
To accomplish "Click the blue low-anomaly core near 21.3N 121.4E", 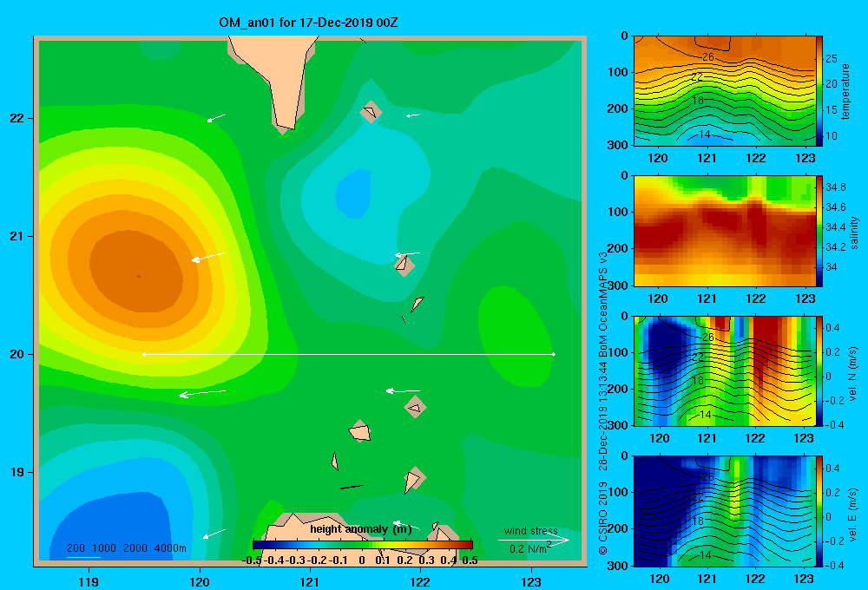I will [353, 193].
